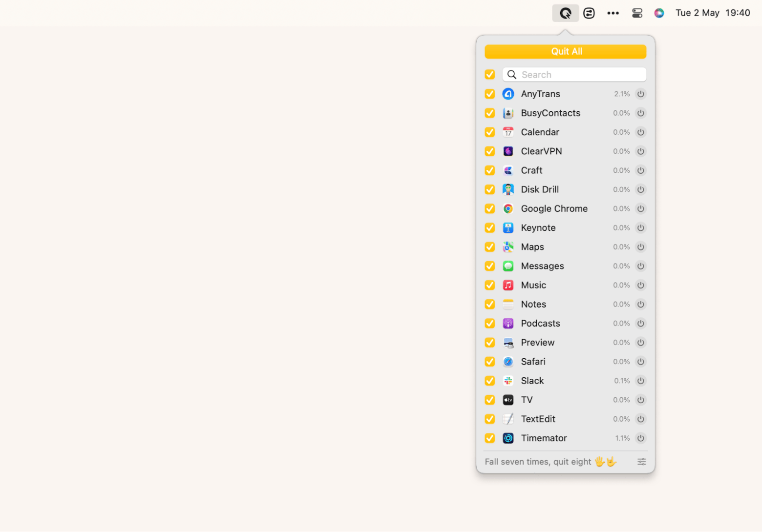Select the Disk Drill app row

coord(540,189)
